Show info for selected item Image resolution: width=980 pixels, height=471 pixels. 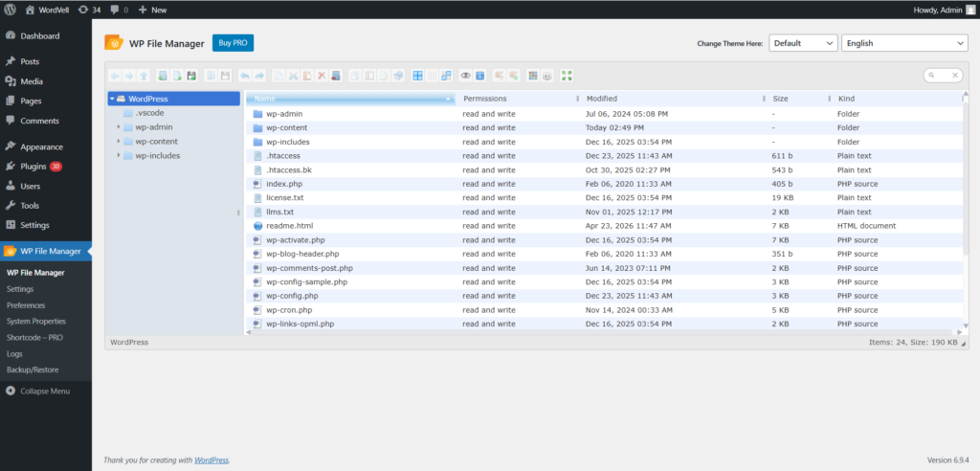pos(480,76)
